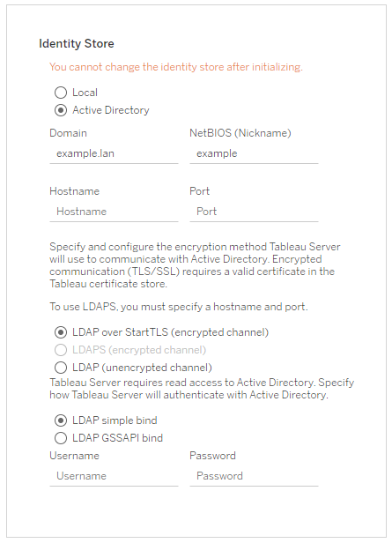Select the Active Directory radio button
Screen dimensions: 392x543
(x=61, y=110)
